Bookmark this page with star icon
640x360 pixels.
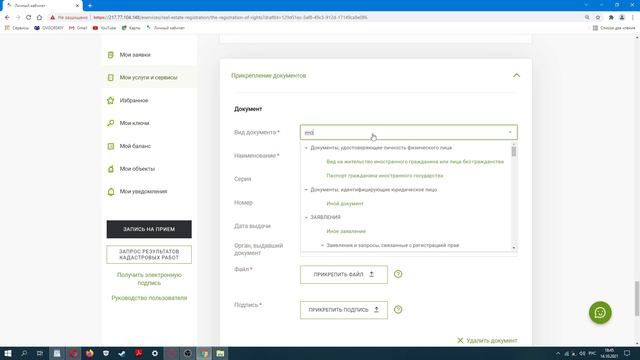pyautogui.click(x=598, y=18)
